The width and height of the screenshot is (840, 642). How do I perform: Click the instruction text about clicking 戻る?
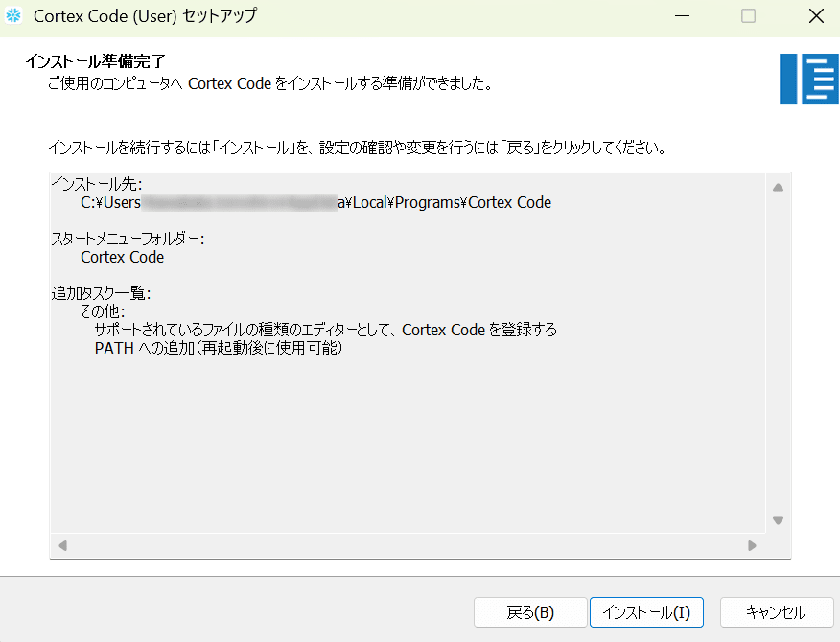tap(358, 148)
